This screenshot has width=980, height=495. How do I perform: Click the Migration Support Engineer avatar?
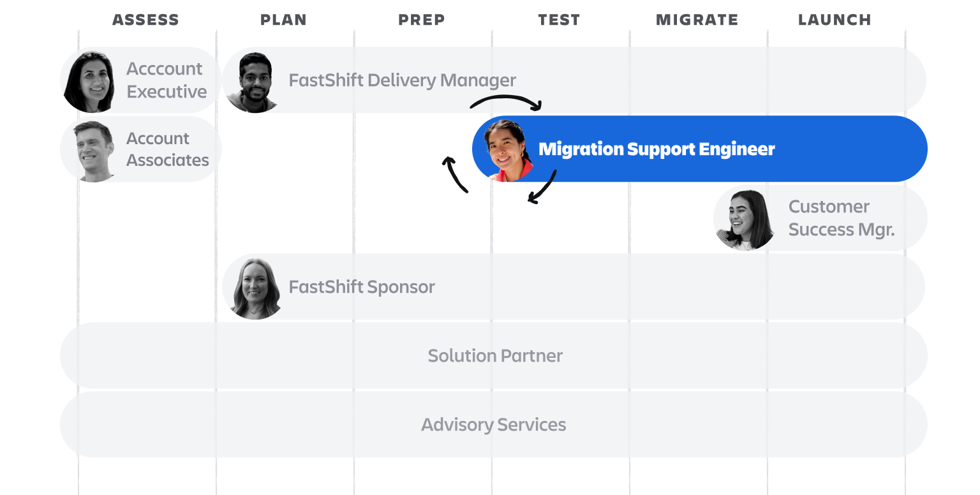point(507,151)
